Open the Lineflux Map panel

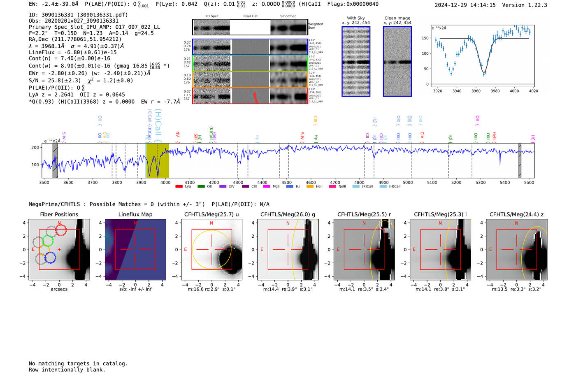(135, 250)
